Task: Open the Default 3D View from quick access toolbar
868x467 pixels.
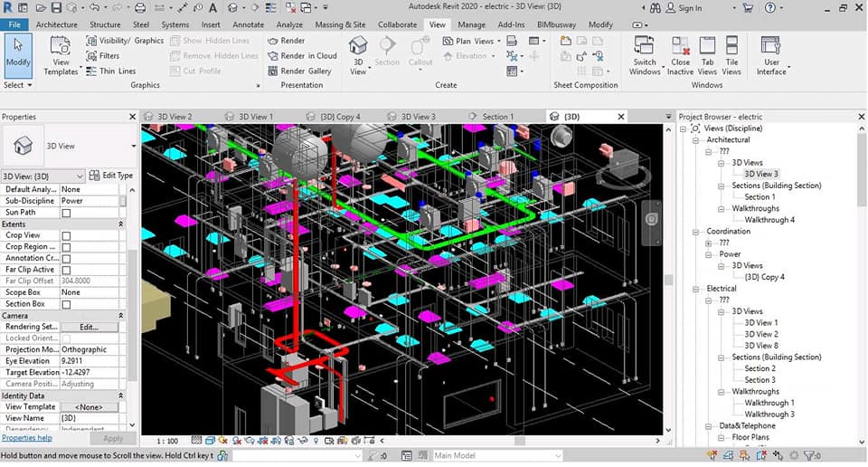Action: (x=232, y=8)
